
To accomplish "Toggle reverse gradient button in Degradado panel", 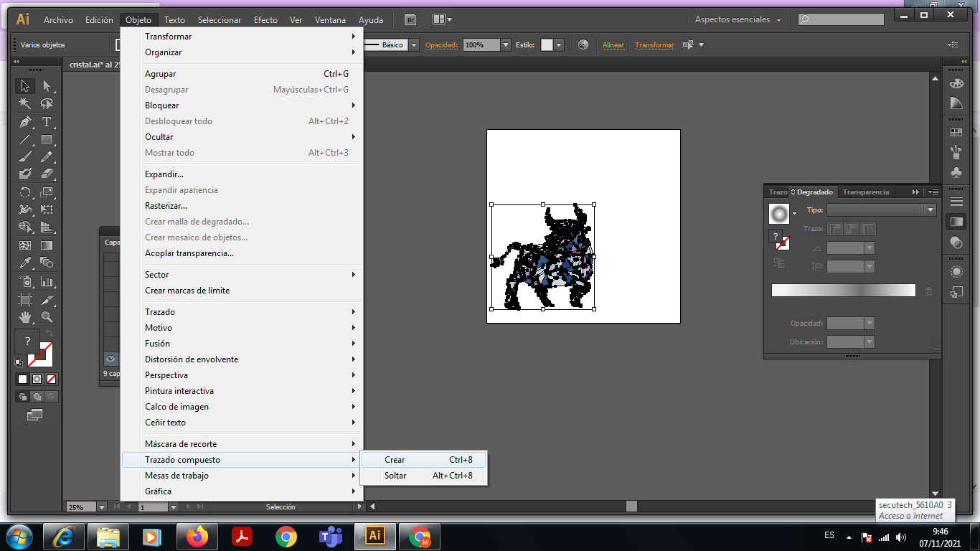I will pyautogui.click(x=779, y=263).
